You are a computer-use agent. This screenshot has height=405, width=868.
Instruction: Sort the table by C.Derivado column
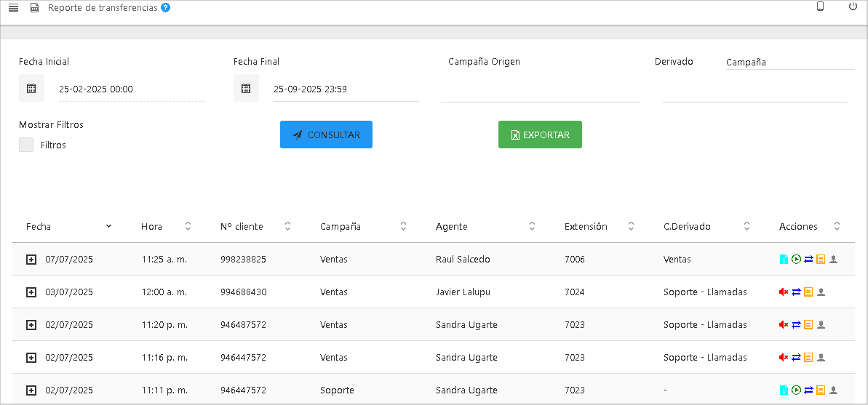point(746,226)
